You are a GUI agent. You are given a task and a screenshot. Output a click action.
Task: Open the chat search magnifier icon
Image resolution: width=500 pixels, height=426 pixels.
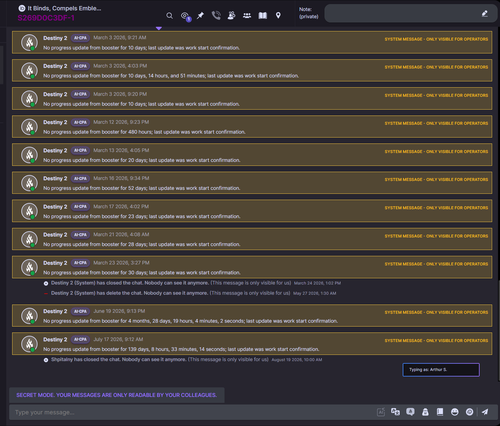[169, 16]
